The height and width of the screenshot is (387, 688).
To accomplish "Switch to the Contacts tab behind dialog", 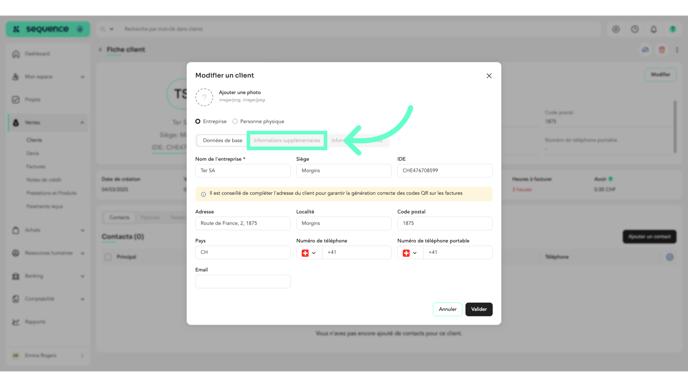I will click(x=119, y=218).
